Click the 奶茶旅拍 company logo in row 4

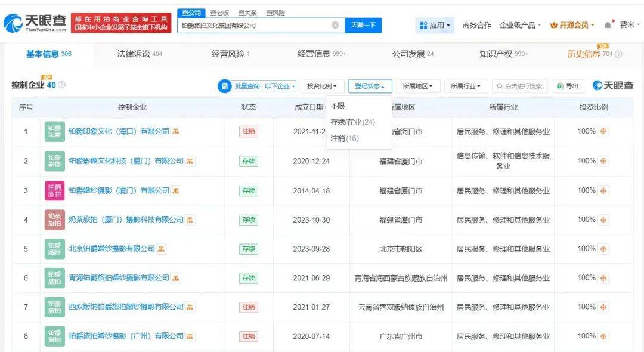click(54, 220)
